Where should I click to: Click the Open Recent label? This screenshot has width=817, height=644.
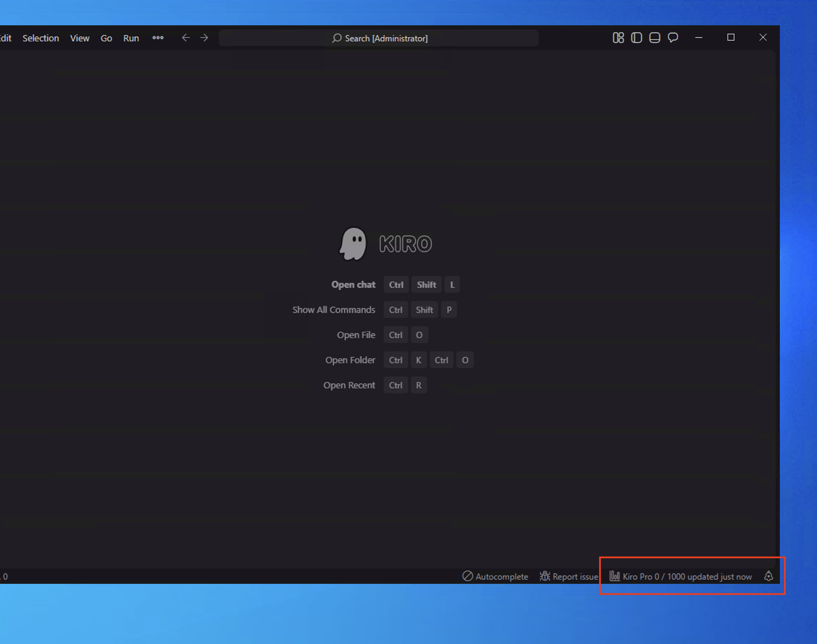[349, 385]
